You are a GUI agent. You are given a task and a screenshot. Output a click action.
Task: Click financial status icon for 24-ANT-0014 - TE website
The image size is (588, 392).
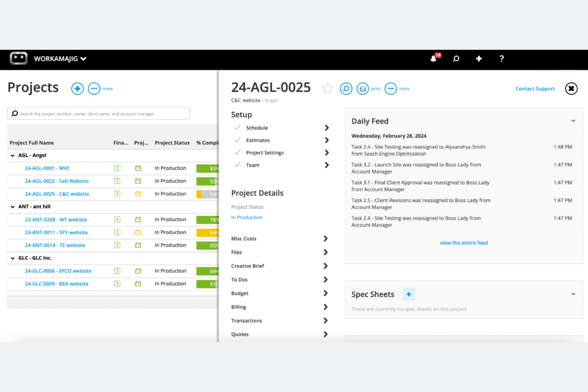(x=117, y=245)
